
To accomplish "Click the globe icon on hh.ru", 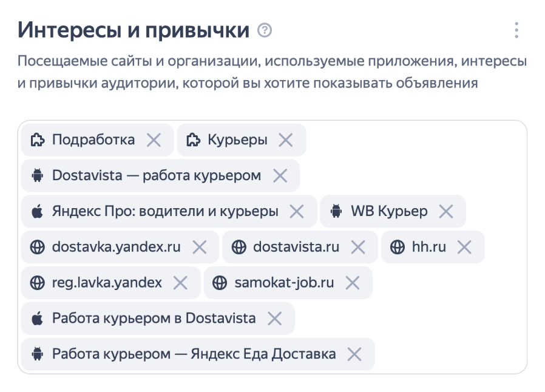I will coord(398,247).
